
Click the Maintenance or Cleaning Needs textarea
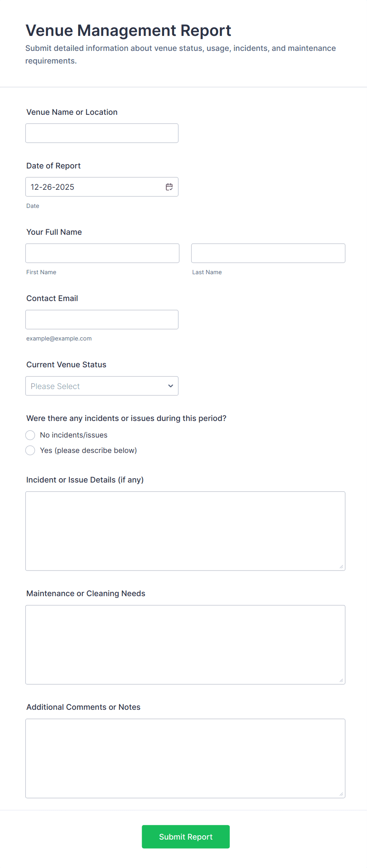(x=185, y=645)
